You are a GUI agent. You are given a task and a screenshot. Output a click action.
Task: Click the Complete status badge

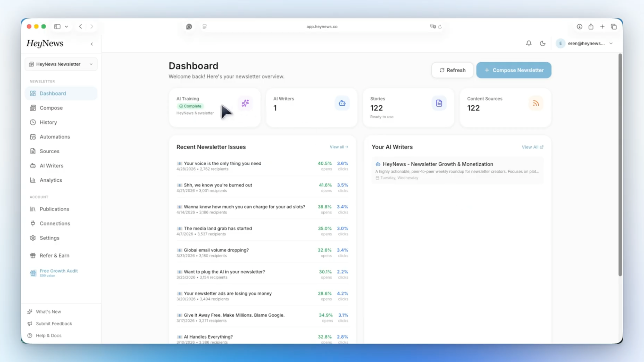190,106
